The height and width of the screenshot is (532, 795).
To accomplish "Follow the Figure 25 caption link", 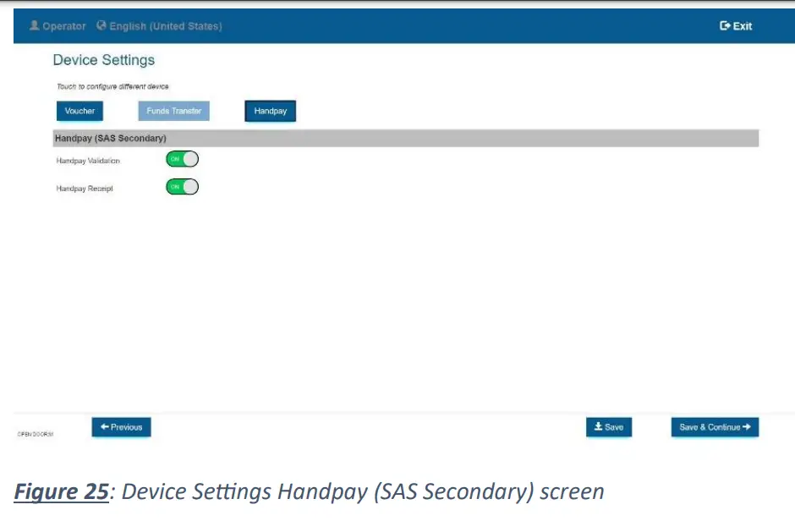I will [x=61, y=491].
